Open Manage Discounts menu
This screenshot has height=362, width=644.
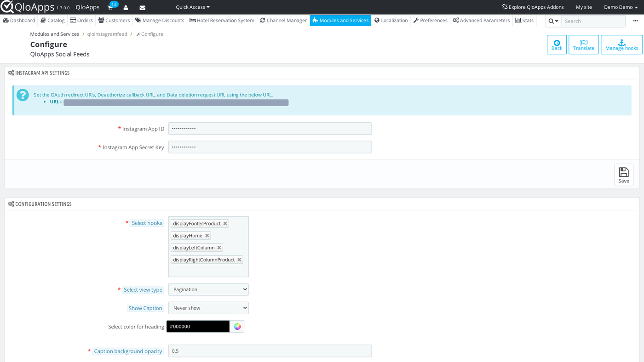tap(160, 21)
